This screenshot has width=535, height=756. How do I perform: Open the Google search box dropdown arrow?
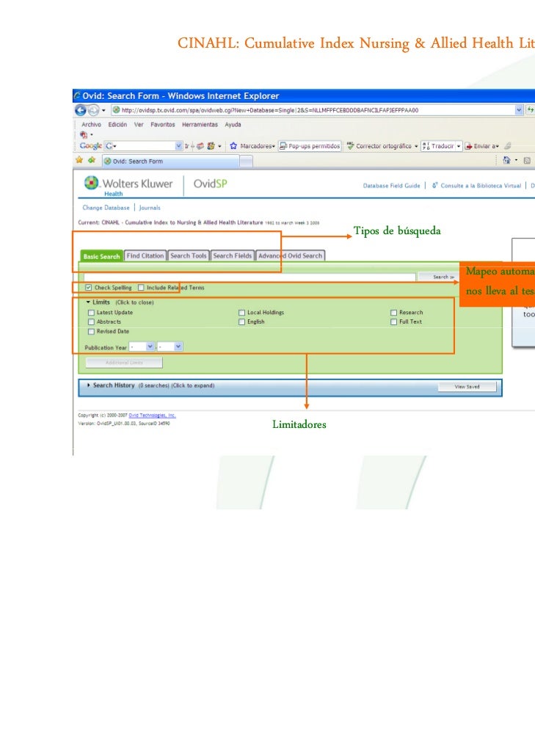click(x=179, y=145)
